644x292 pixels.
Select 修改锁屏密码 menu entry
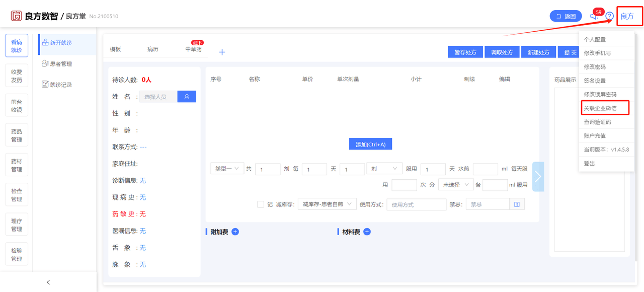pos(606,94)
